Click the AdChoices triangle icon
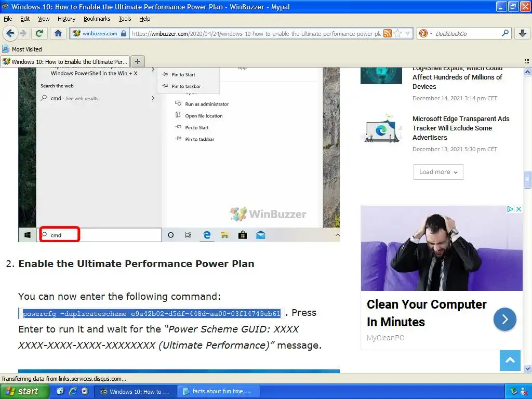This screenshot has width=532, height=399. pos(510,209)
